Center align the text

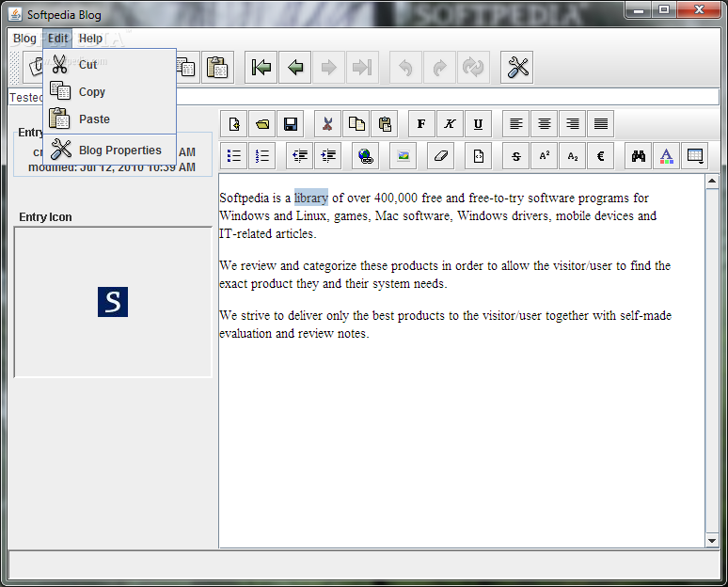[x=545, y=124]
